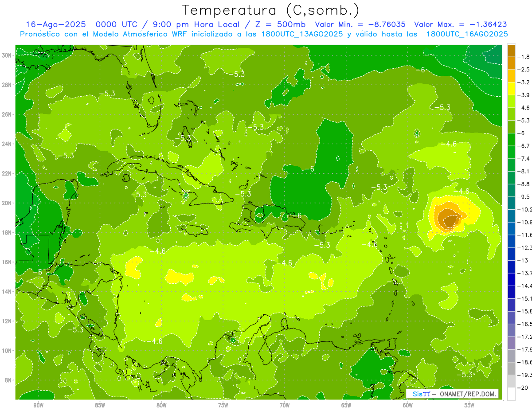Image resolution: width=532 pixels, height=411 pixels.
Task: Click the '10N' latitude axis label
Action: (7, 351)
